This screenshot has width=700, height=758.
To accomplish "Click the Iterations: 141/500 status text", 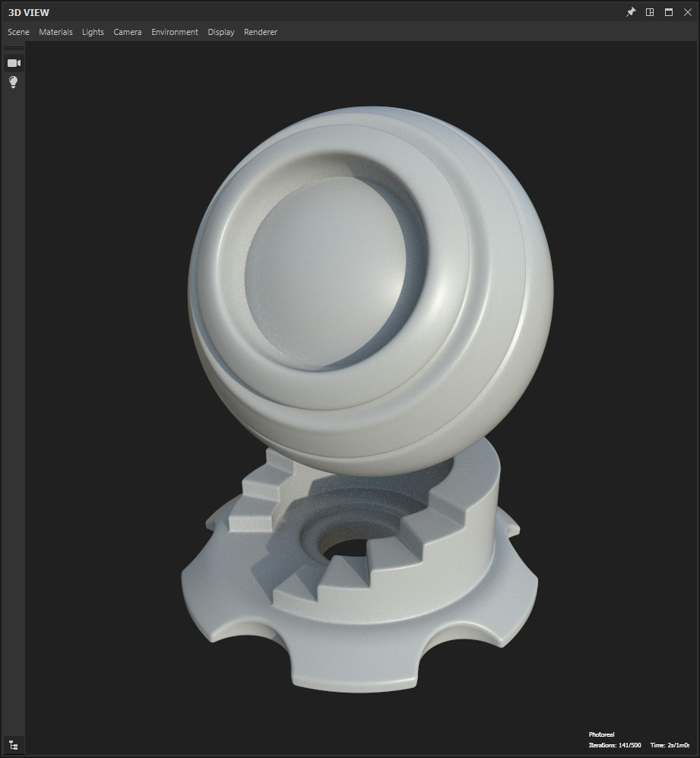I will point(614,745).
